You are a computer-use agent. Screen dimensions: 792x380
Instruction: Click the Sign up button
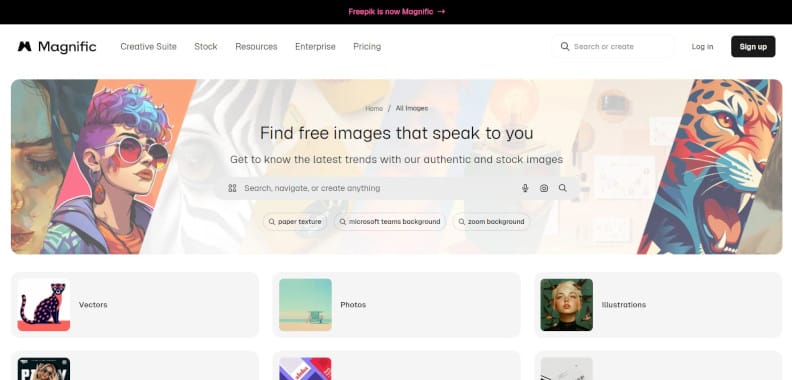(x=753, y=46)
